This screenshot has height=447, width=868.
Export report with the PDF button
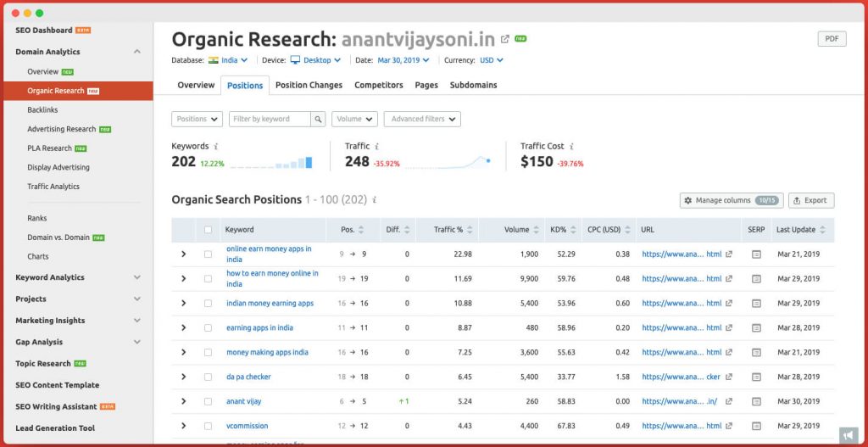(x=832, y=39)
